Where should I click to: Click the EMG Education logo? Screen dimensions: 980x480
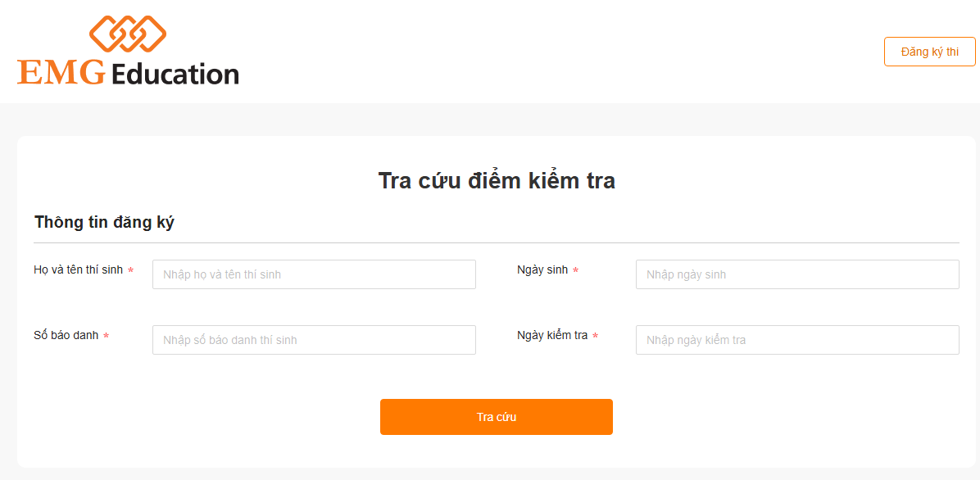(127, 51)
